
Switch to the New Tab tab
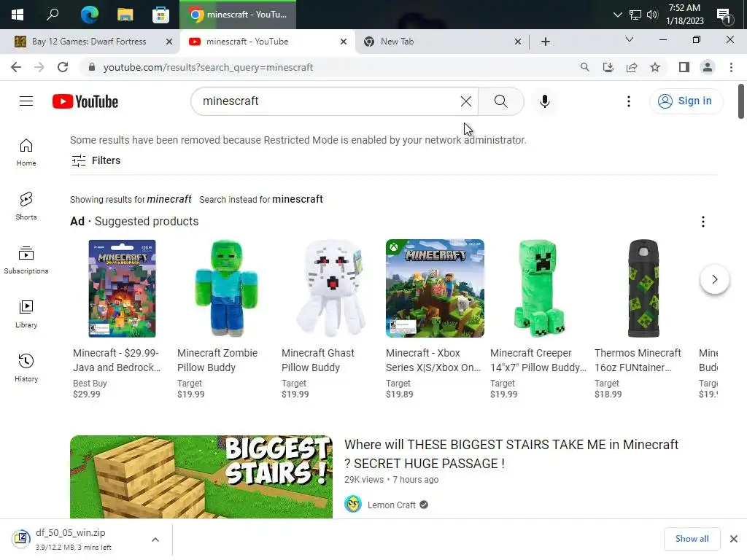398,42
